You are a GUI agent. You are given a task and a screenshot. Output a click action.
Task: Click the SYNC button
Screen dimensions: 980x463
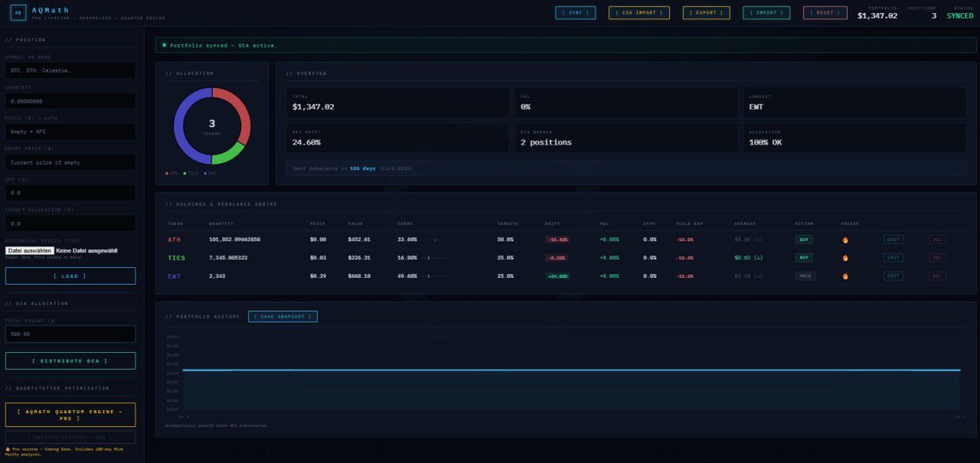[x=575, y=13]
